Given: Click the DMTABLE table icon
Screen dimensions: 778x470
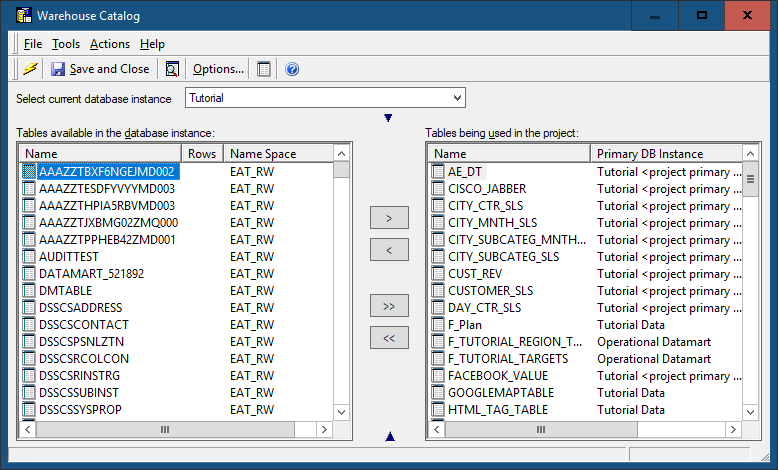Looking at the screenshot, I should pyautogui.click(x=29, y=290).
